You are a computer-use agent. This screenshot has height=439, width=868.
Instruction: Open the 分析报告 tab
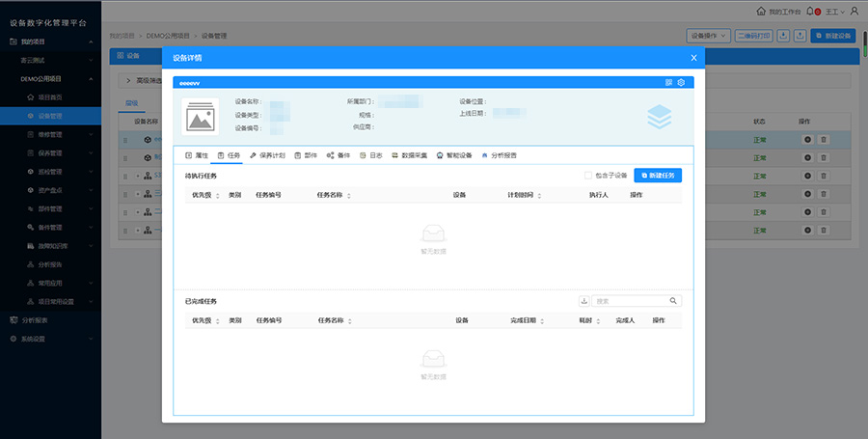[498, 154]
